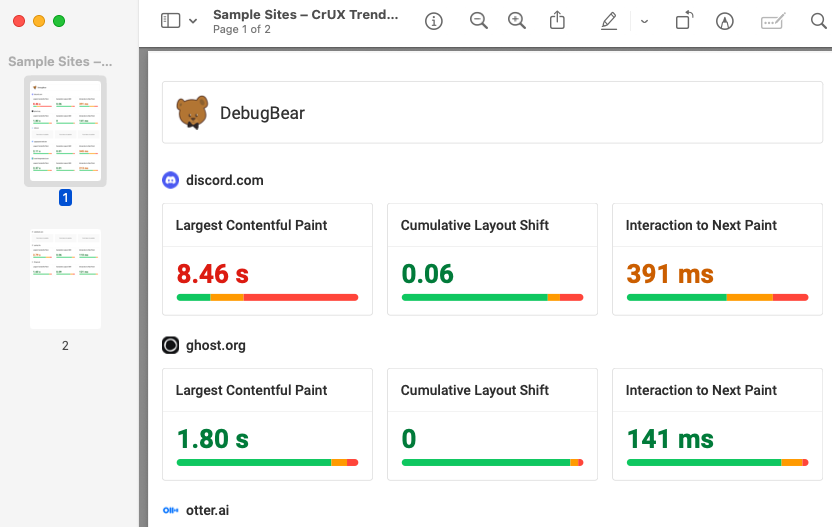Click the DebugBear heading text
This screenshot has width=832, height=527.
262,113
